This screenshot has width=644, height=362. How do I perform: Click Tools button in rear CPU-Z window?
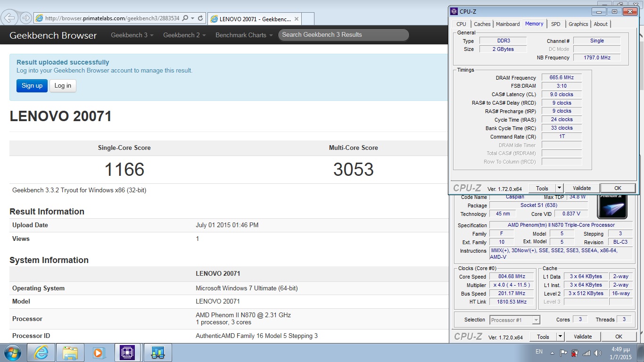(543, 337)
